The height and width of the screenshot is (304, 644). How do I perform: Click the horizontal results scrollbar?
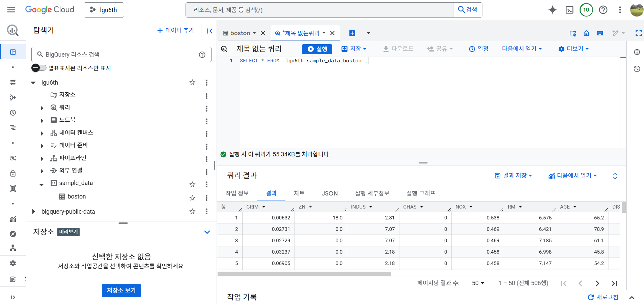tap(304, 274)
